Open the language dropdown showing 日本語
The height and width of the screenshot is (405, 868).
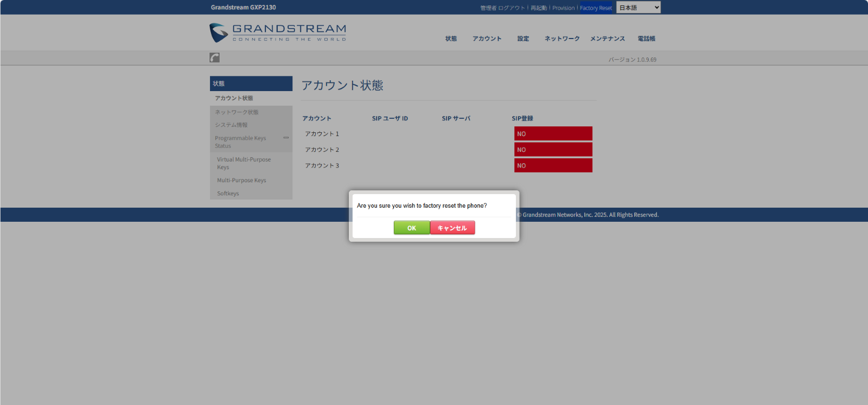(x=639, y=8)
